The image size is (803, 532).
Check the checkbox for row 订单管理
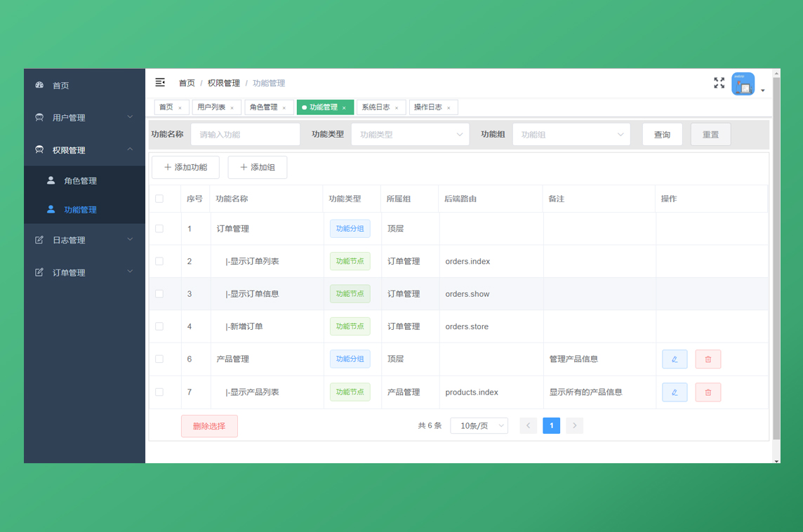[160, 228]
